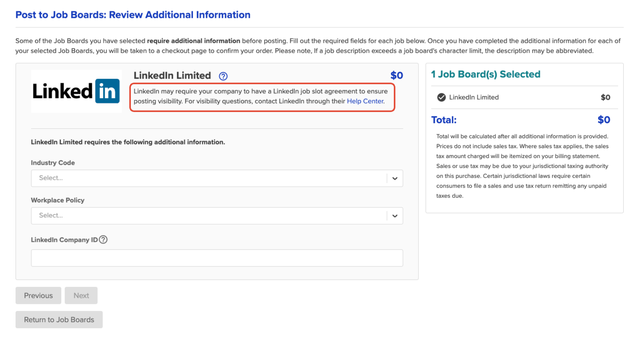Screen dimensions: 644x342
Task: Click the page title Post to Job Boards
Action: [133, 15]
